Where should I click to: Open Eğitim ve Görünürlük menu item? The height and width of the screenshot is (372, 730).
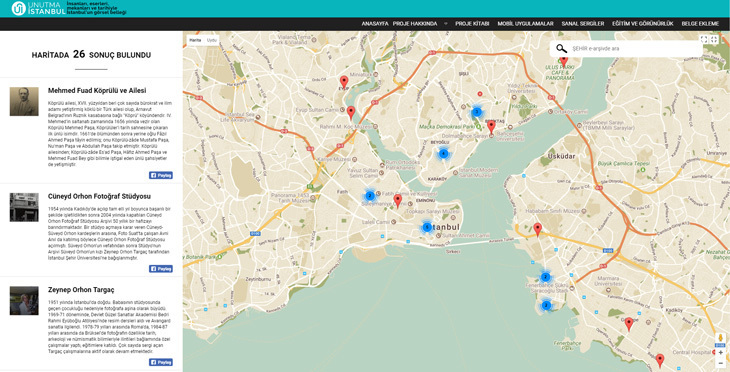coord(642,24)
